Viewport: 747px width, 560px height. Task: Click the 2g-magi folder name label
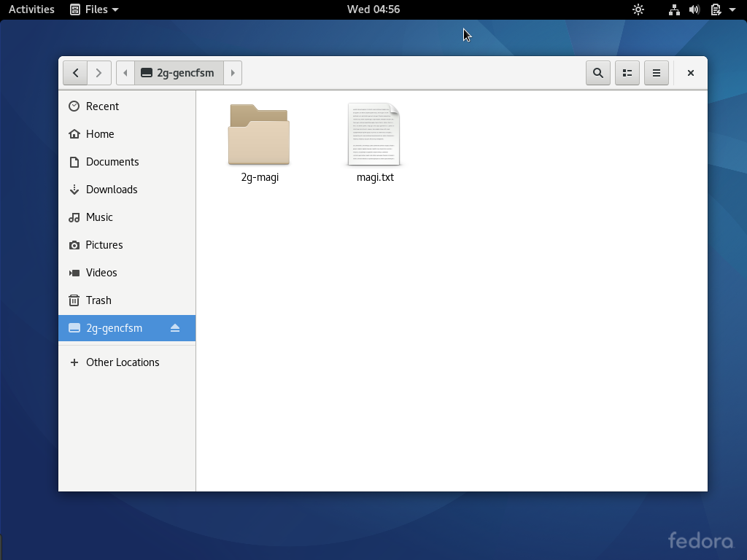click(260, 177)
